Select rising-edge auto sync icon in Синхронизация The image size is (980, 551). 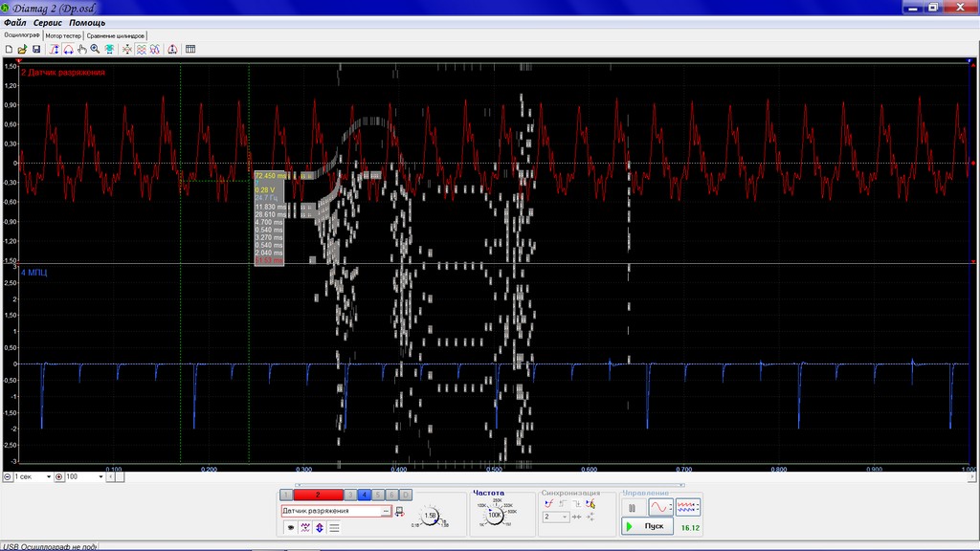(548, 503)
